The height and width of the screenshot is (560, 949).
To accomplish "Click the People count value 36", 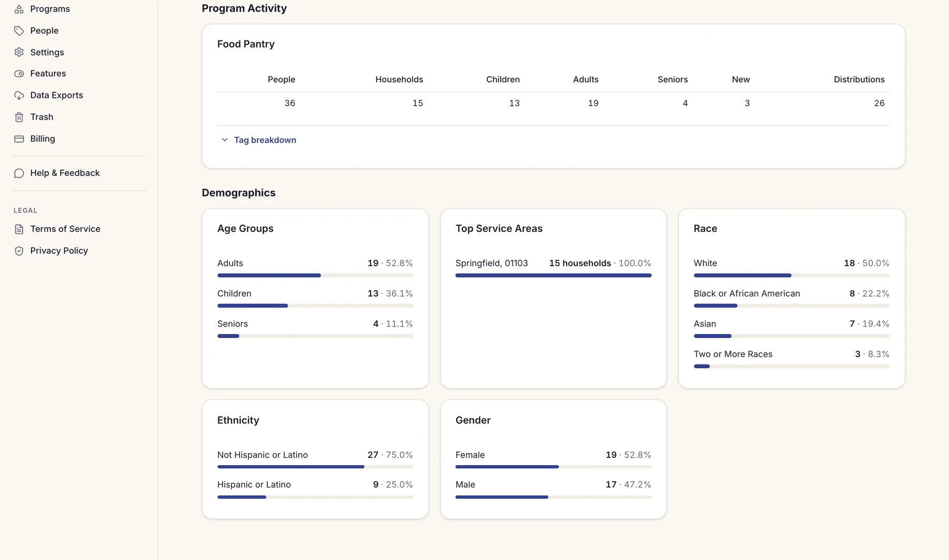I will [x=289, y=103].
